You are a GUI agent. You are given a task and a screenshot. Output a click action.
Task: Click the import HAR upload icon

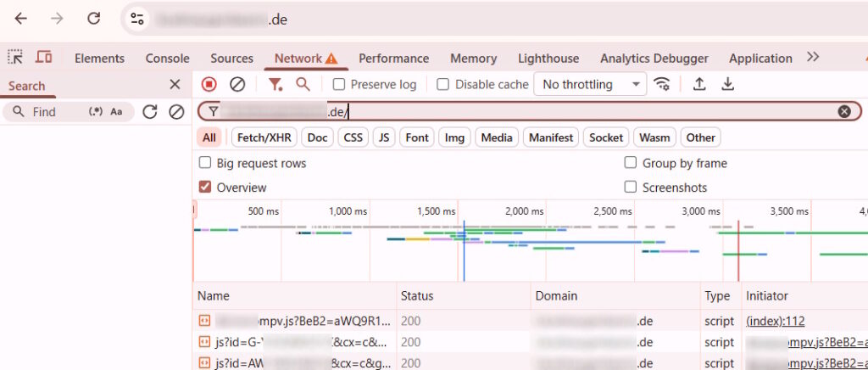click(699, 84)
